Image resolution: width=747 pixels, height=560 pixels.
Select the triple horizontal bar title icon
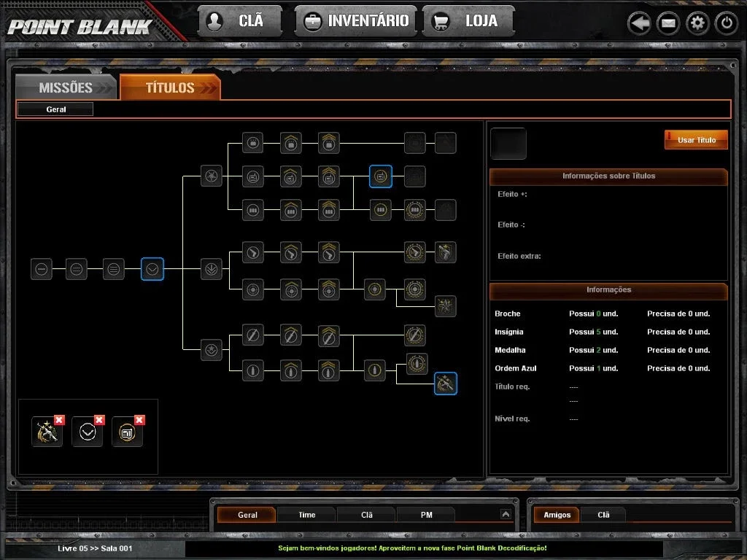(113, 269)
